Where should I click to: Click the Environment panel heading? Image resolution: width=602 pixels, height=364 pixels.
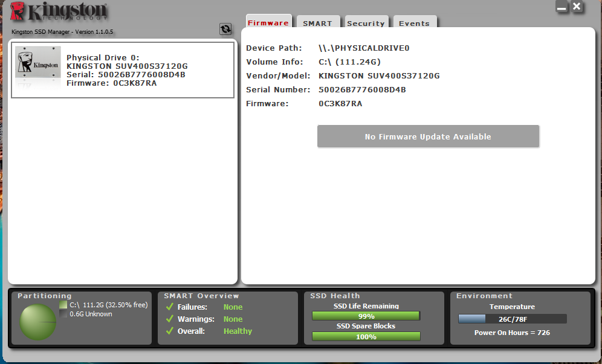coord(484,296)
